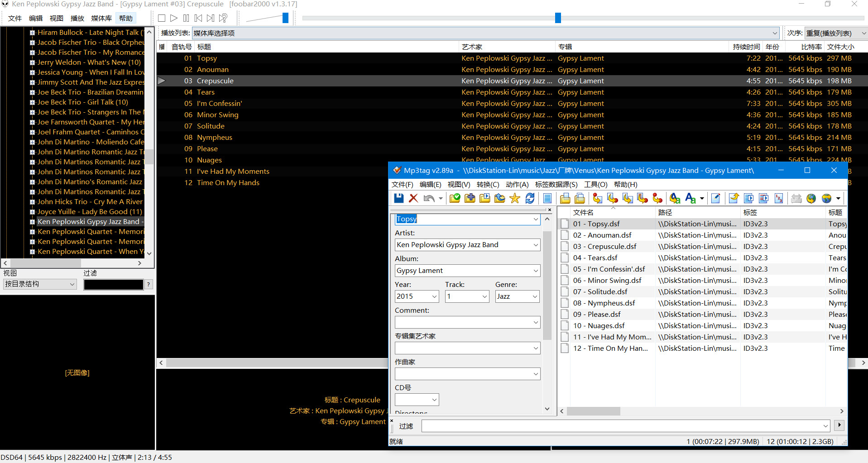Click the Tag to Tag converter icon
The image size is (868, 463).
tap(657, 198)
